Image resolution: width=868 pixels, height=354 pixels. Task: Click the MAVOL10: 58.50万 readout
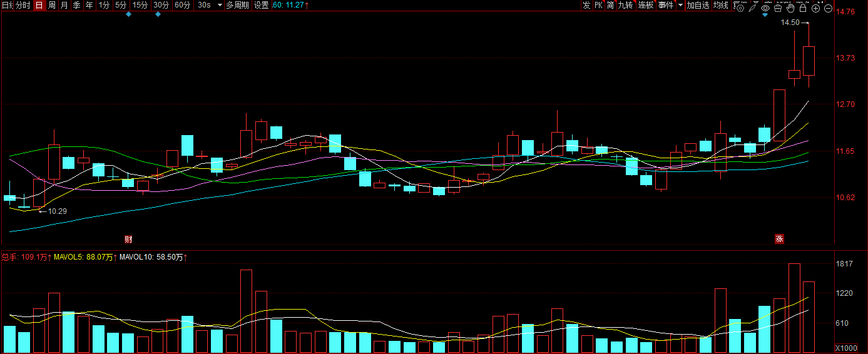pos(154,257)
